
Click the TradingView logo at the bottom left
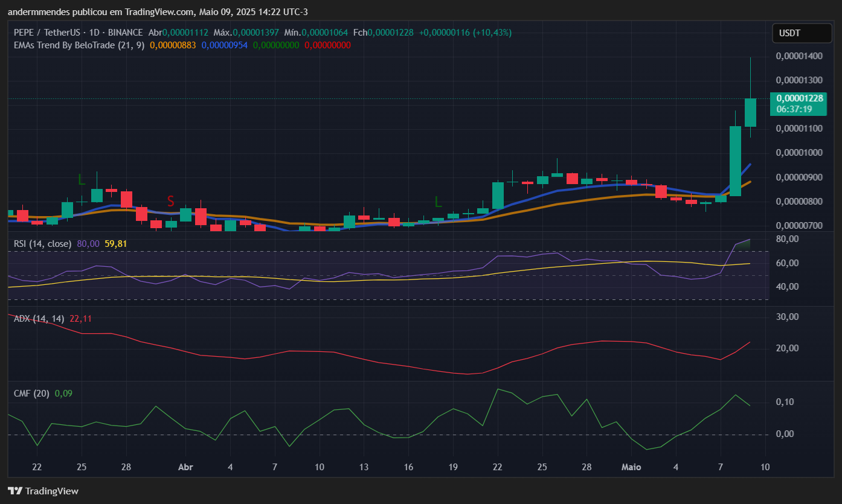click(x=43, y=491)
